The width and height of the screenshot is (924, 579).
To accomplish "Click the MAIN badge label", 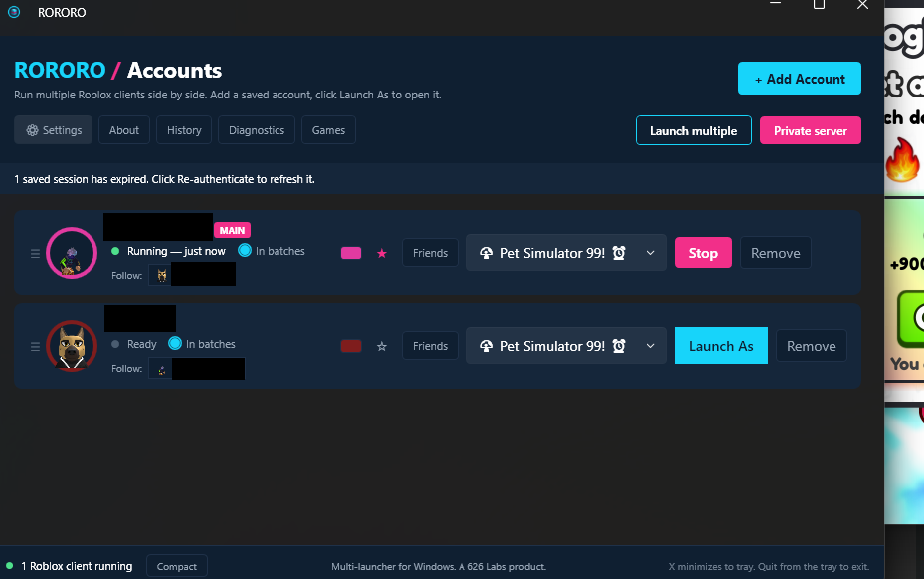I will click(232, 230).
